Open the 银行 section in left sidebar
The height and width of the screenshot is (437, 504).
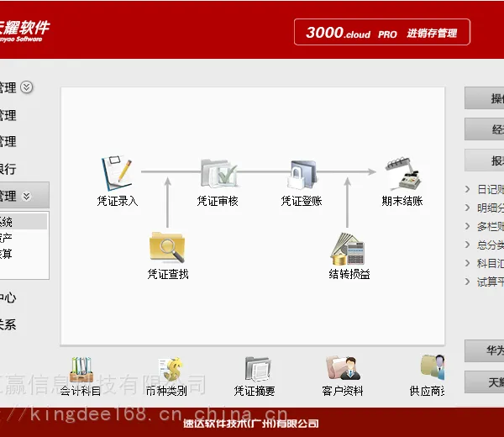point(8,169)
